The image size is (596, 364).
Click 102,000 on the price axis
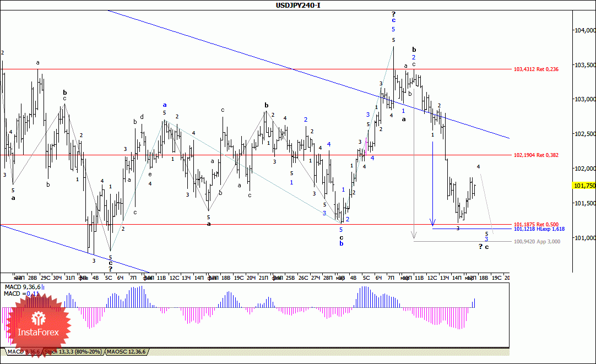click(584, 169)
